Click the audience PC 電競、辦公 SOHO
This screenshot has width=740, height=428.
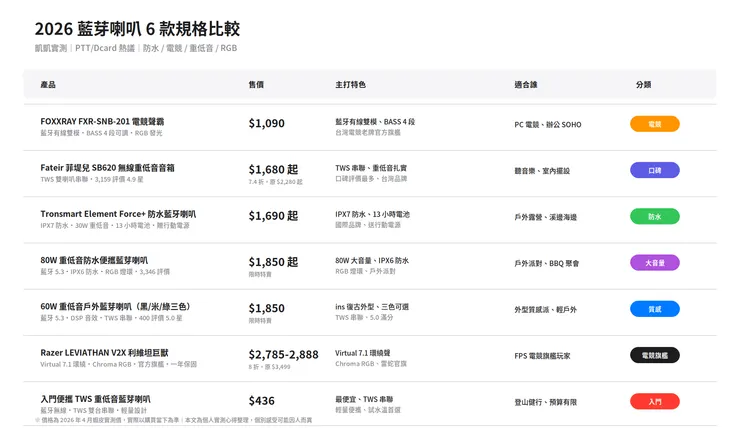[x=548, y=125]
